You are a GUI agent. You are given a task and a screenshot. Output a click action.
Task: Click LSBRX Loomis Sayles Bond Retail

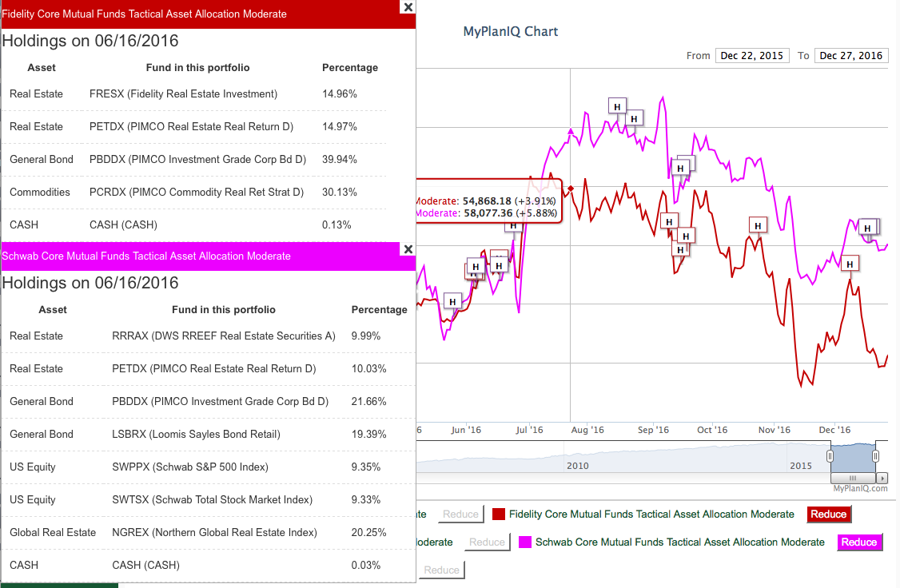(x=197, y=435)
